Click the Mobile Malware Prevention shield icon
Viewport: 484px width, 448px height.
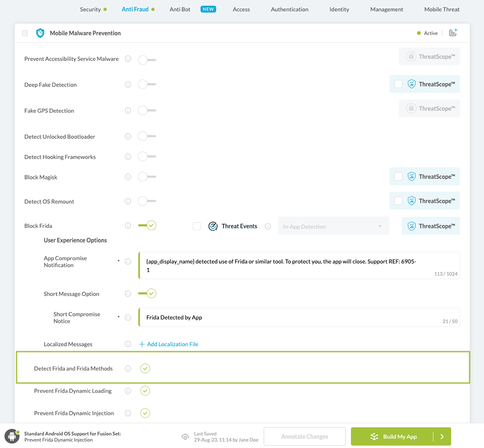pyautogui.click(x=40, y=33)
